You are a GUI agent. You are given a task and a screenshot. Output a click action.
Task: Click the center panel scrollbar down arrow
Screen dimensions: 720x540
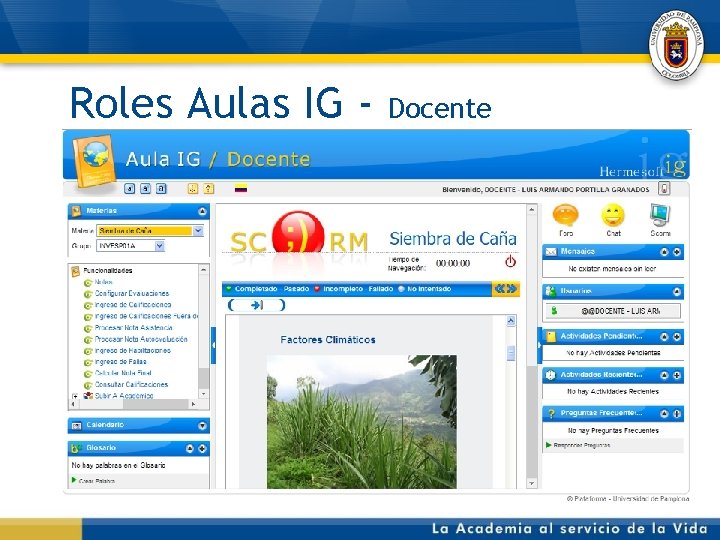point(531,483)
